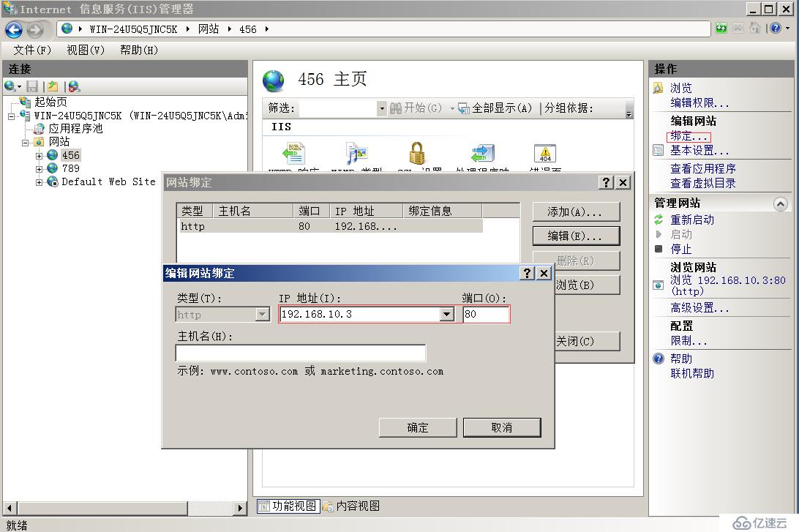This screenshot has height=532, width=799.
Task: Click the Restart (重新启动) link
Action: [x=692, y=220]
